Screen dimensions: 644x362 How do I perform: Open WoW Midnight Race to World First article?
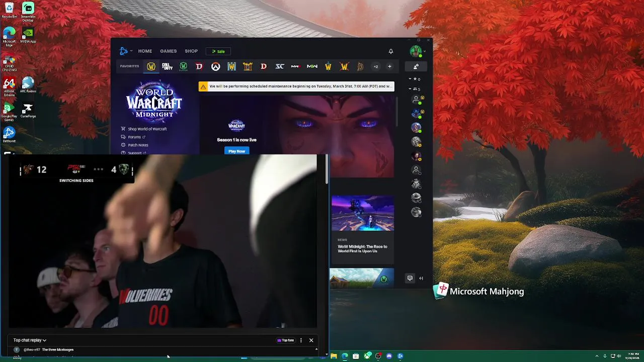coord(362,249)
